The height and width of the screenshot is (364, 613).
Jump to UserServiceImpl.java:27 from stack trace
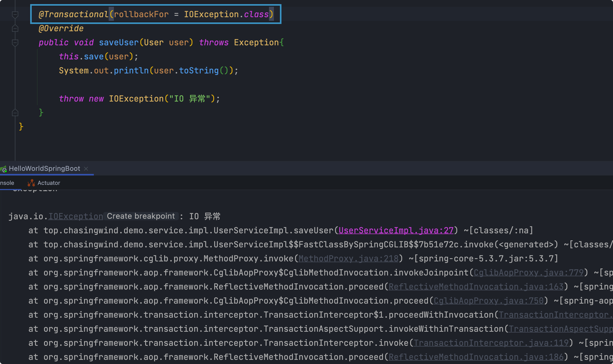(396, 230)
